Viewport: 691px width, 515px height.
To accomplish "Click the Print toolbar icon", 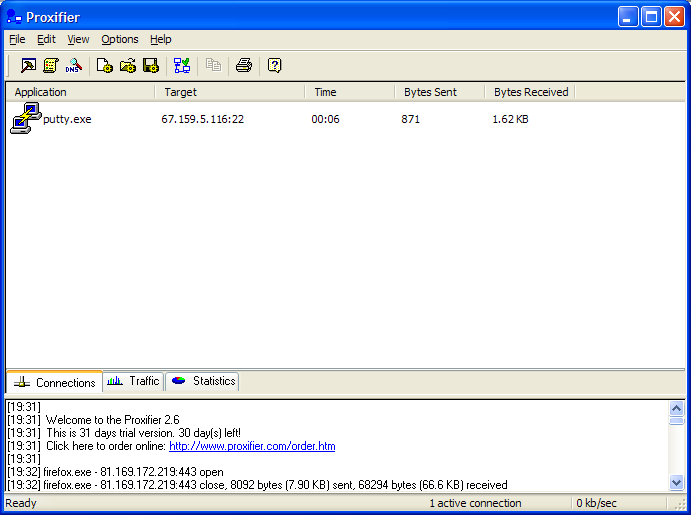I will (x=244, y=66).
